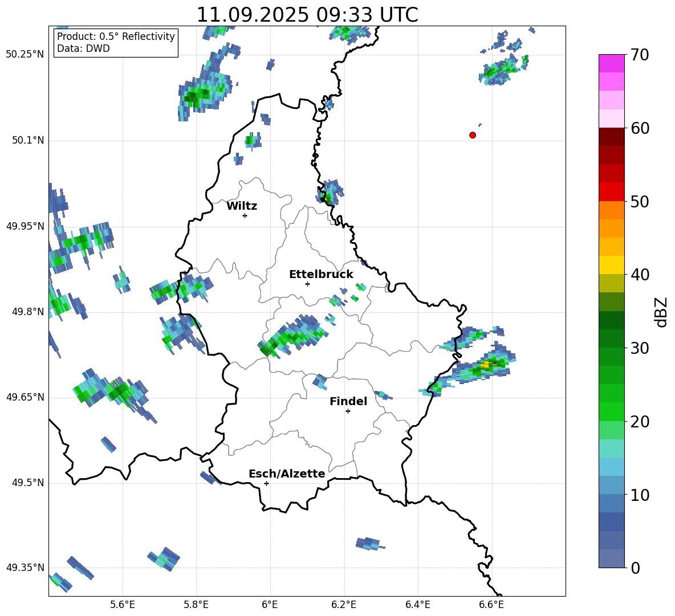Image resolution: width=675 pixels, height=616 pixels.
Task: Click the Wiltz station cross marker
Action: pos(245,215)
